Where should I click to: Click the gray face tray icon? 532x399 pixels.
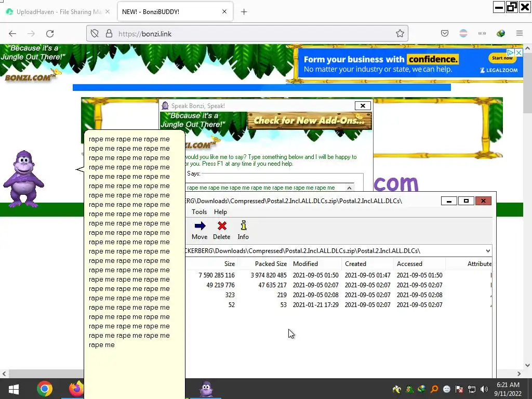pos(447,389)
